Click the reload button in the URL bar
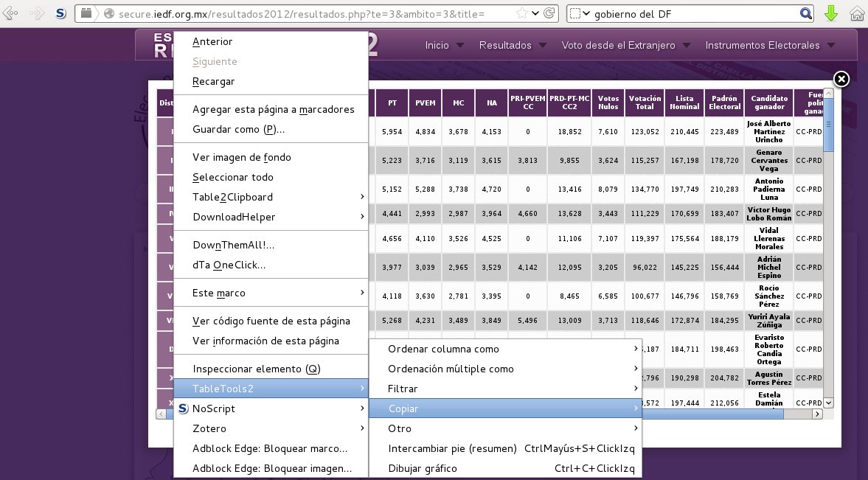Screen dimensions: 868x480 pyautogui.click(x=550, y=13)
